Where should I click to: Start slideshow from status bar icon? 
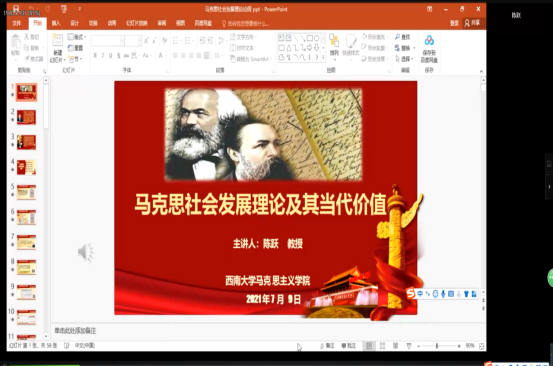[409, 346]
